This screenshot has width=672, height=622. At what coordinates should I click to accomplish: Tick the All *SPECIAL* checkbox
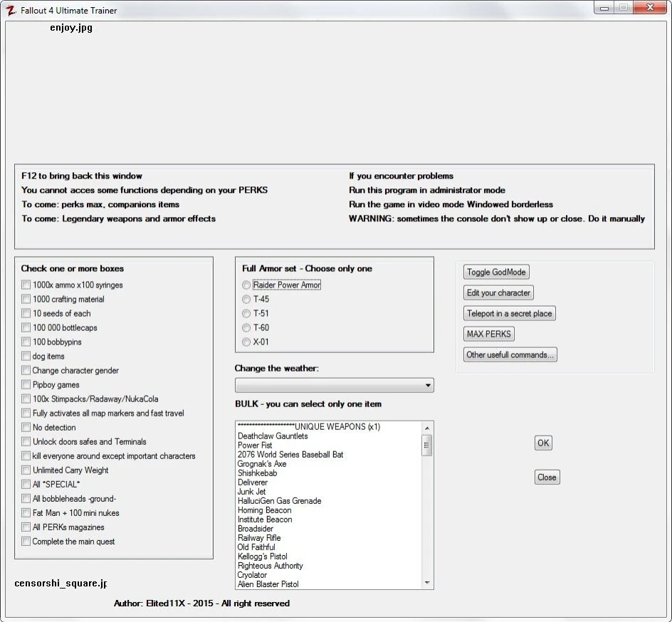coord(26,485)
